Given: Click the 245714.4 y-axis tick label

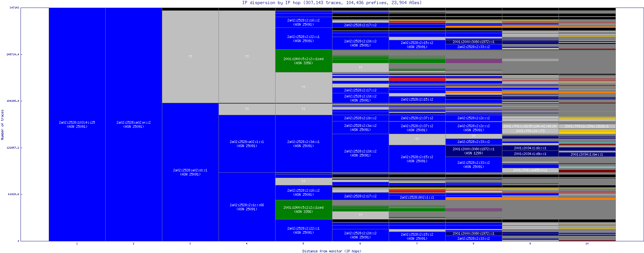Looking at the screenshot, I should click(13, 54).
